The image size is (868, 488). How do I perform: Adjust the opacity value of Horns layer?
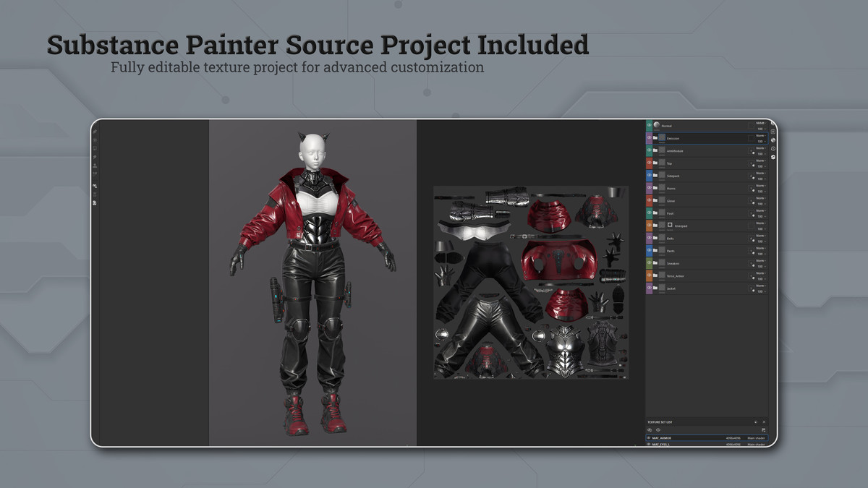point(761,191)
